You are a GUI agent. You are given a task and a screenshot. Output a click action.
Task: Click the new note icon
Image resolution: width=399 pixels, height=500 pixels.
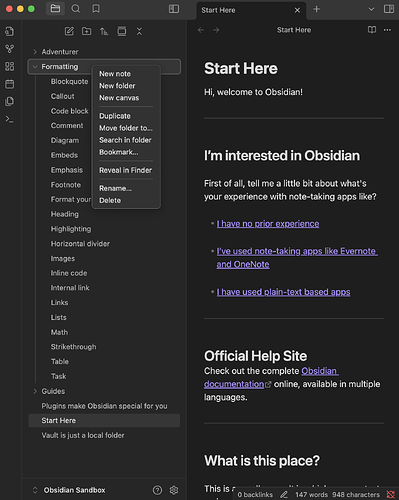click(69, 31)
